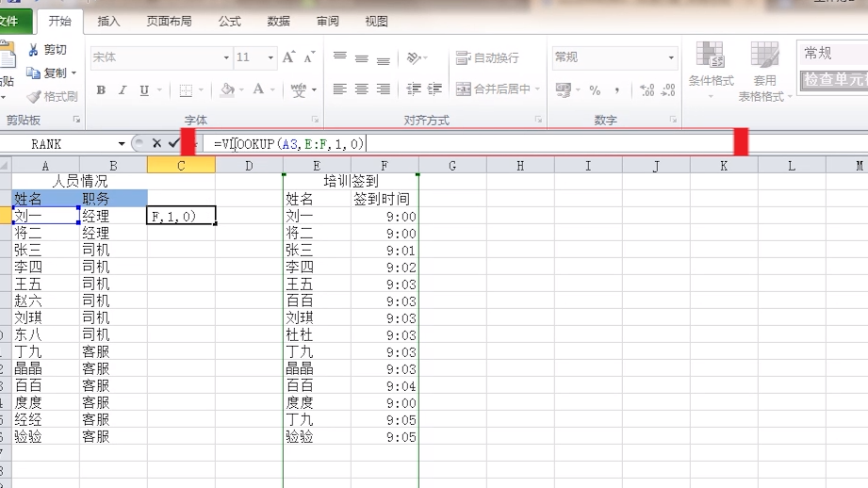Open the font color dropdown arrow

tap(272, 90)
